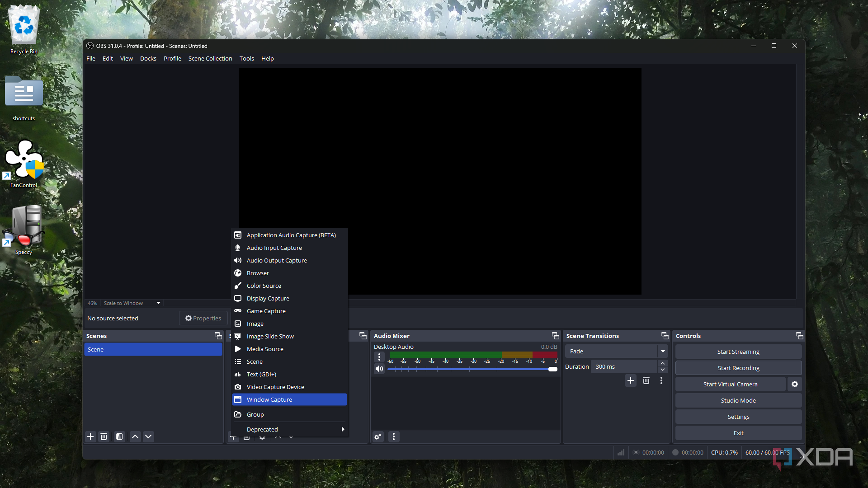The width and height of the screenshot is (868, 488).
Task: Pop out the Scenes panel via its dock icon
Action: (218, 335)
